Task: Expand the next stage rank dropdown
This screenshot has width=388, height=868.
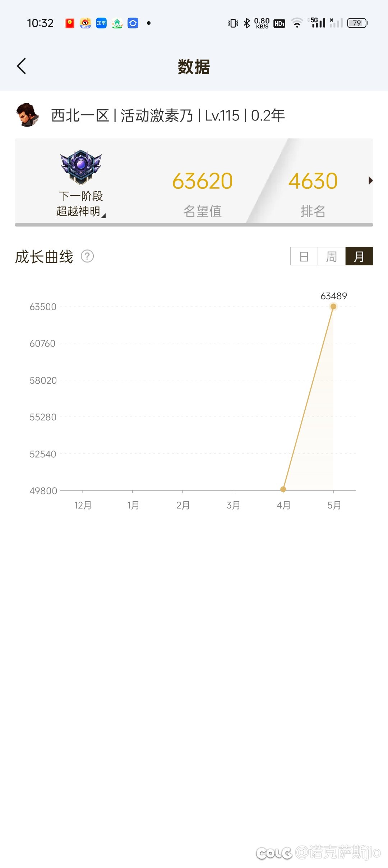Action: (x=80, y=204)
